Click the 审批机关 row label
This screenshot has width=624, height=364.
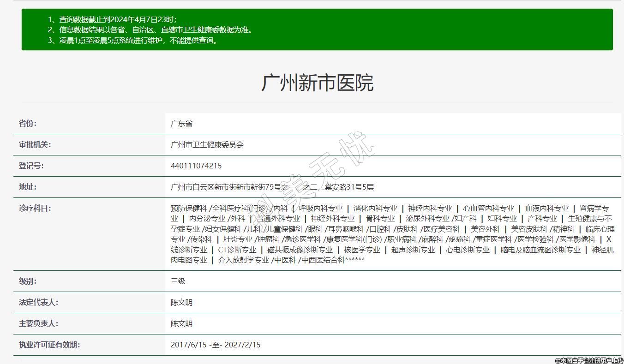click(x=35, y=145)
